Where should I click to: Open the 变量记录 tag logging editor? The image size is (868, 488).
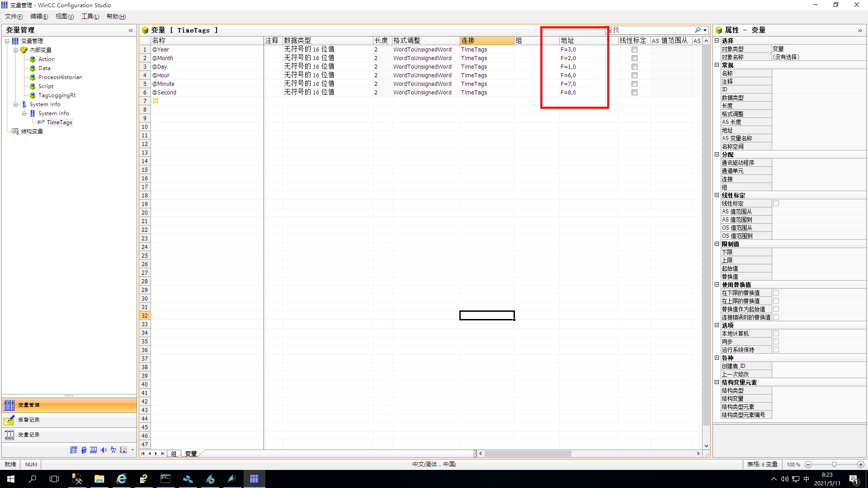tap(29, 435)
